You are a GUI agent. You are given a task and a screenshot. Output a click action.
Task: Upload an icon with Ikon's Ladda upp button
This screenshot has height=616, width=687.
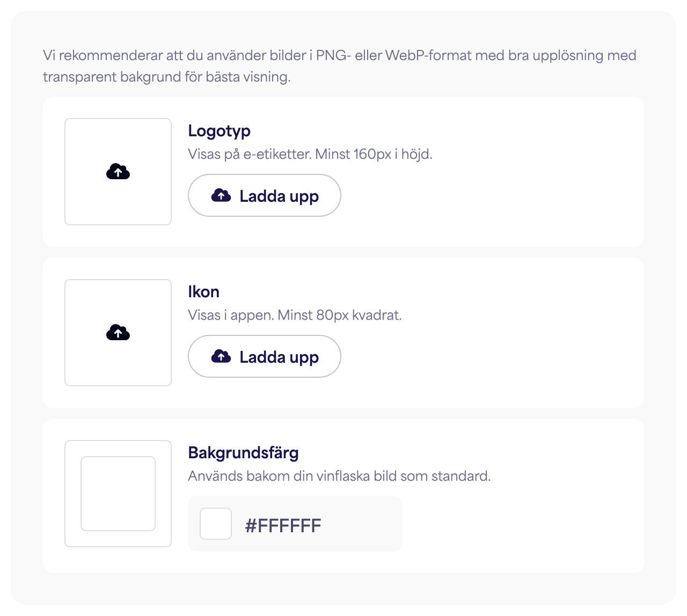coord(265,356)
